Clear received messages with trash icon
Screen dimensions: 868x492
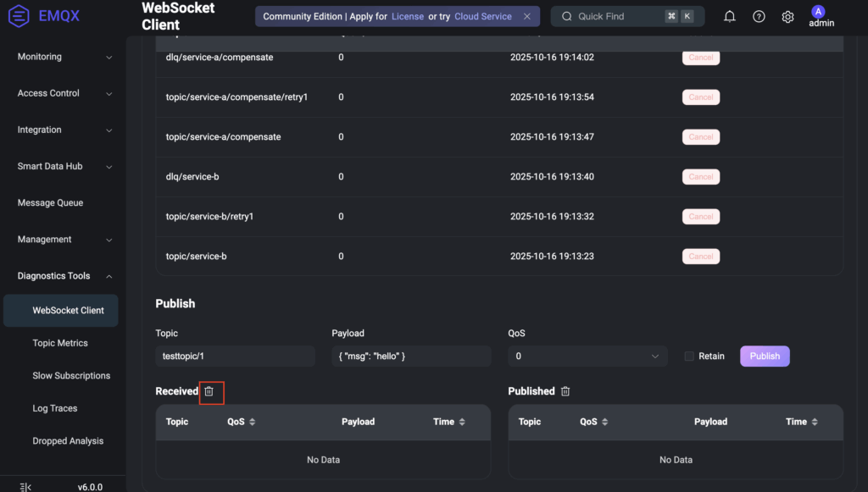point(209,391)
